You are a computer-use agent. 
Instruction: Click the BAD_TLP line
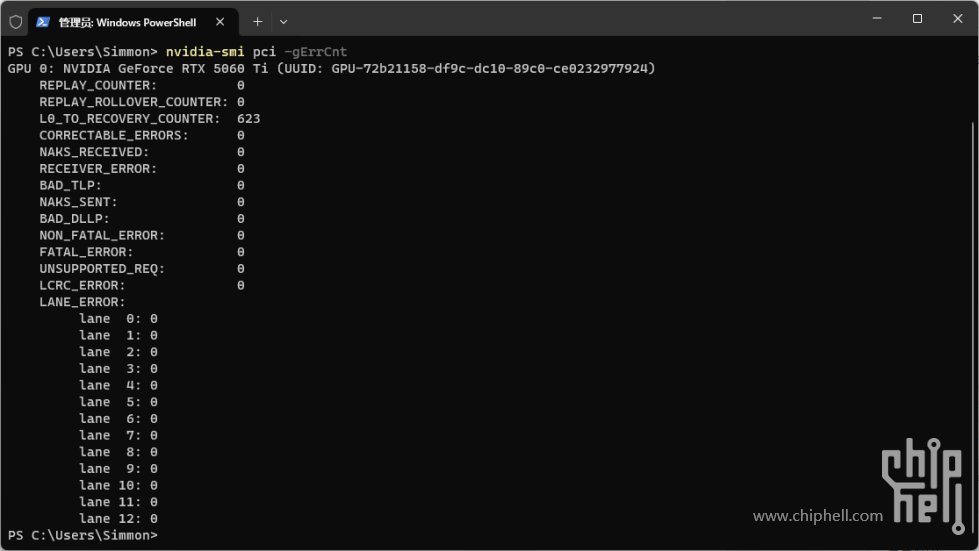(142, 185)
